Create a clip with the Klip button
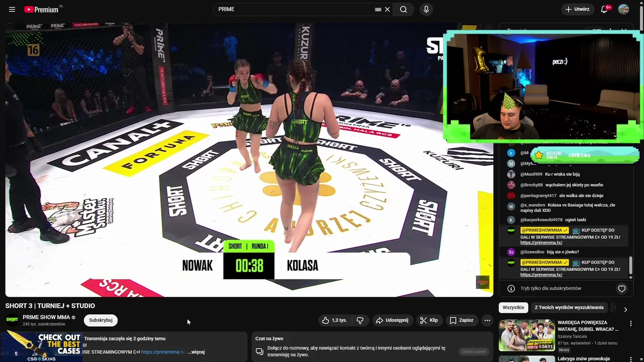644x362 pixels. click(x=429, y=320)
